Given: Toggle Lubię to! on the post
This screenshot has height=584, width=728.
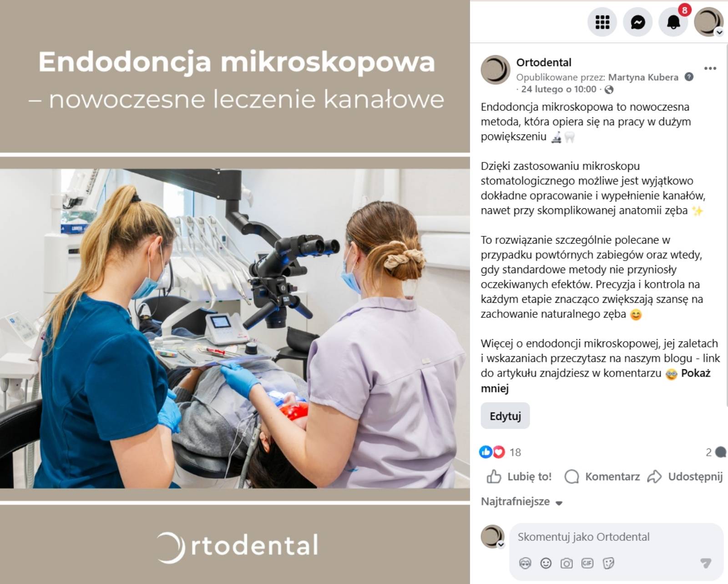Looking at the screenshot, I should 519,477.
